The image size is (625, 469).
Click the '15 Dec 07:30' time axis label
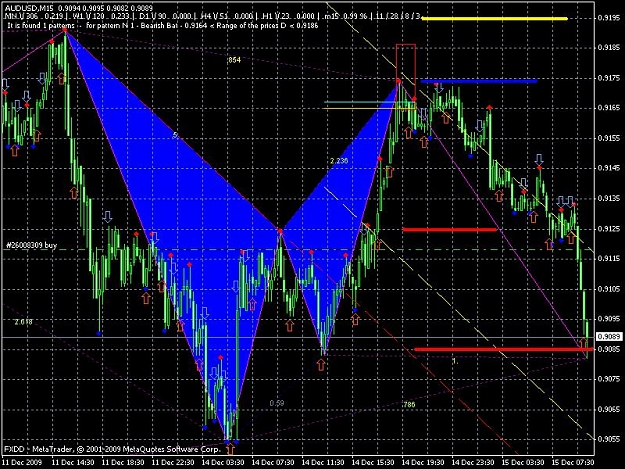pos(573,462)
